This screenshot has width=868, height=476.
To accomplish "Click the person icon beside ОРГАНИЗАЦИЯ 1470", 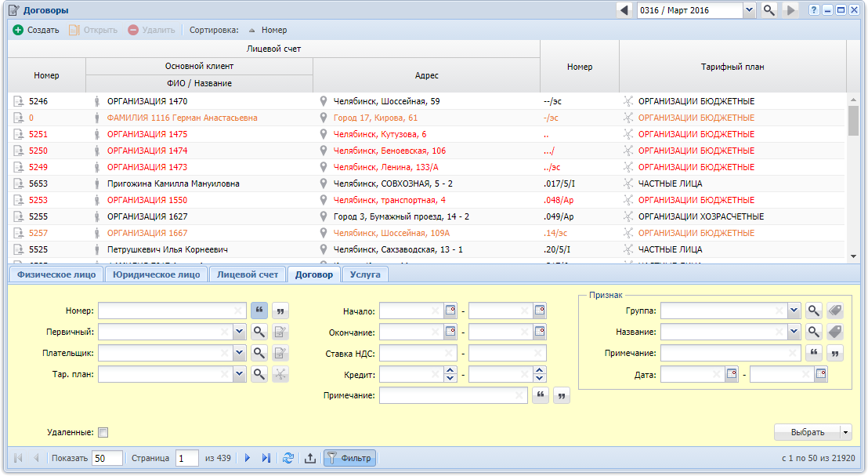I will click(x=97, y=101).
